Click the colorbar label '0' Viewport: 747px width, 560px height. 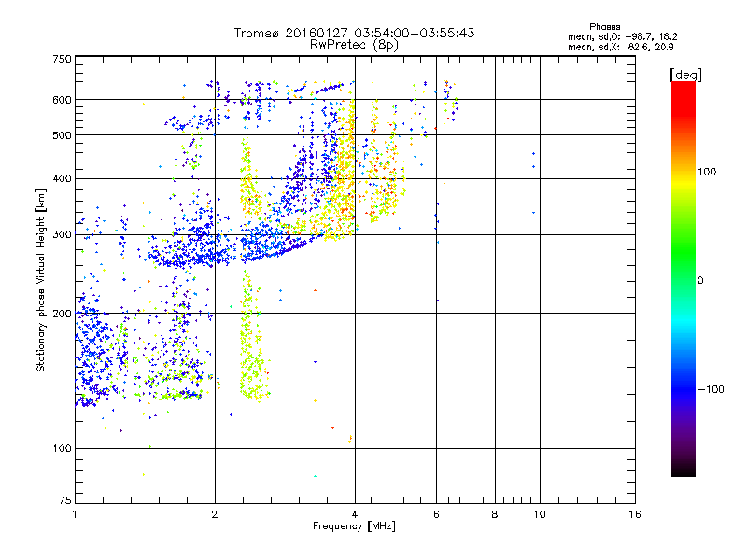click(x=700, y=281)
